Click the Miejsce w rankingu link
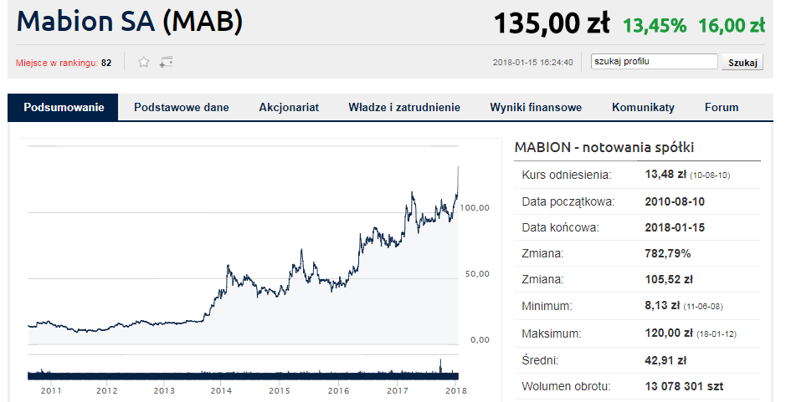 pyautogui.click(x=56, y=63)
